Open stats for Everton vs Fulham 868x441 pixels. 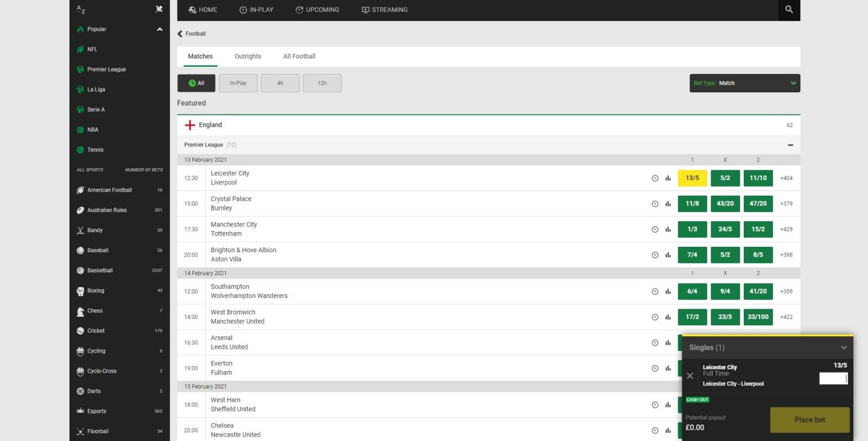pyautogui.click(x=668, y=368)
